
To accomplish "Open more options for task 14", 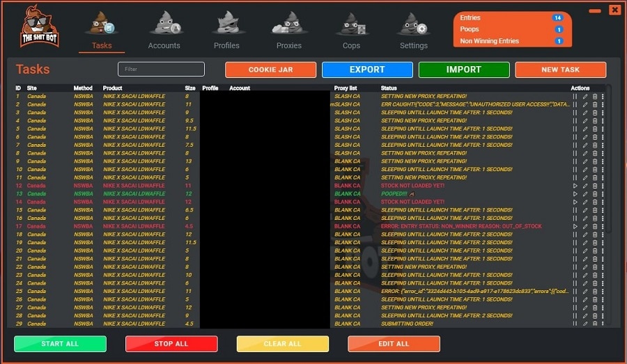I will 603,202.
